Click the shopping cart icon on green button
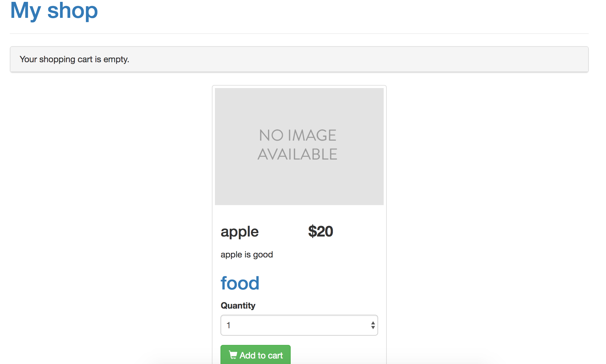Screen dimensions: 606x364 (x=233, y=355)
